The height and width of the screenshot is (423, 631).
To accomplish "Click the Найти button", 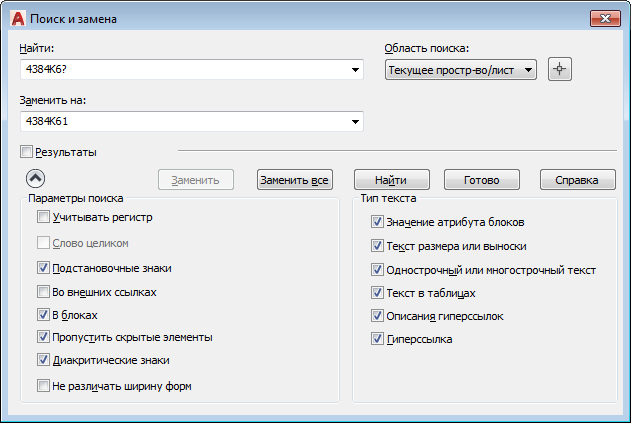I will click(x=391, y=180).
